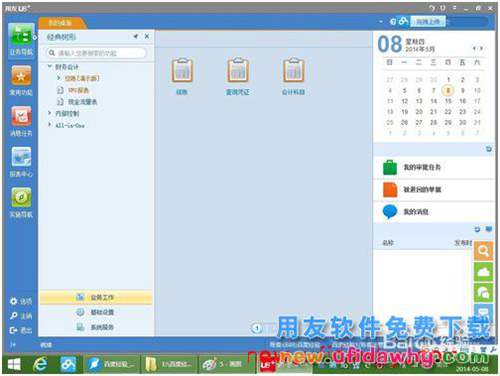Open the 会计科目 desktop shortcut
Image resolution: width=500 pixels, height=376 pixels.
293,70
